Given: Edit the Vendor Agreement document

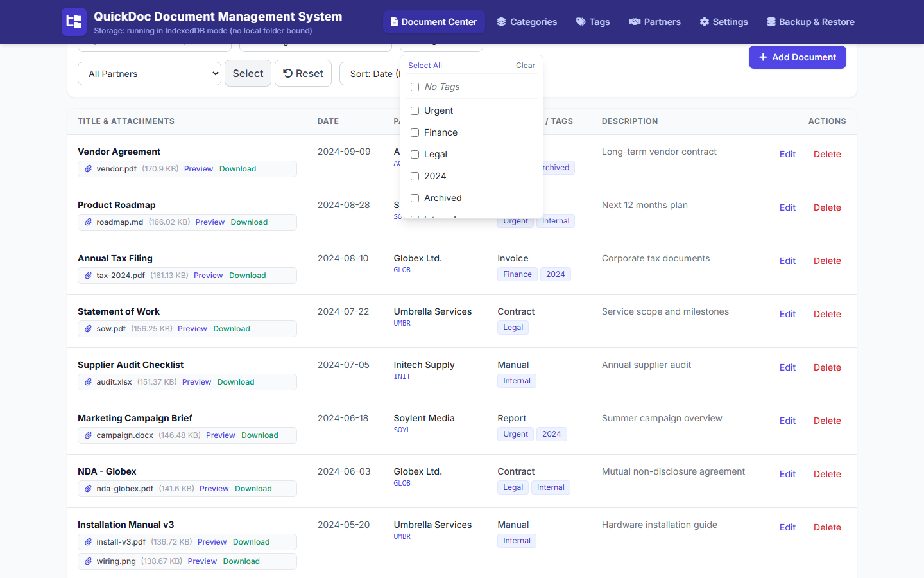Looking at the screenshot, I should click(787, 154).
